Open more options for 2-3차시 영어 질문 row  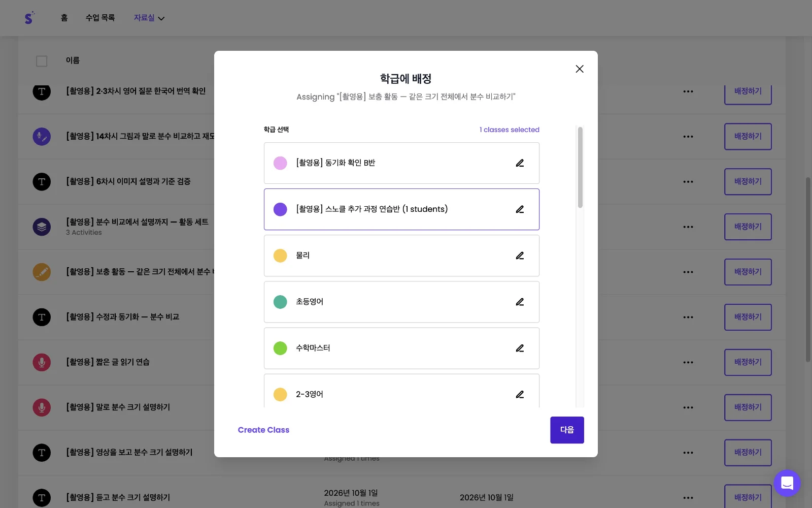click(688, 91)
